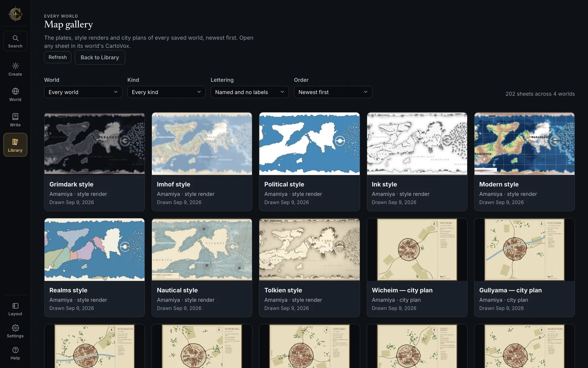The height and width of the screenshot is (368, 588).
Task: Open the Gullyama city plan thumbnail
Action: coord(525,250)
